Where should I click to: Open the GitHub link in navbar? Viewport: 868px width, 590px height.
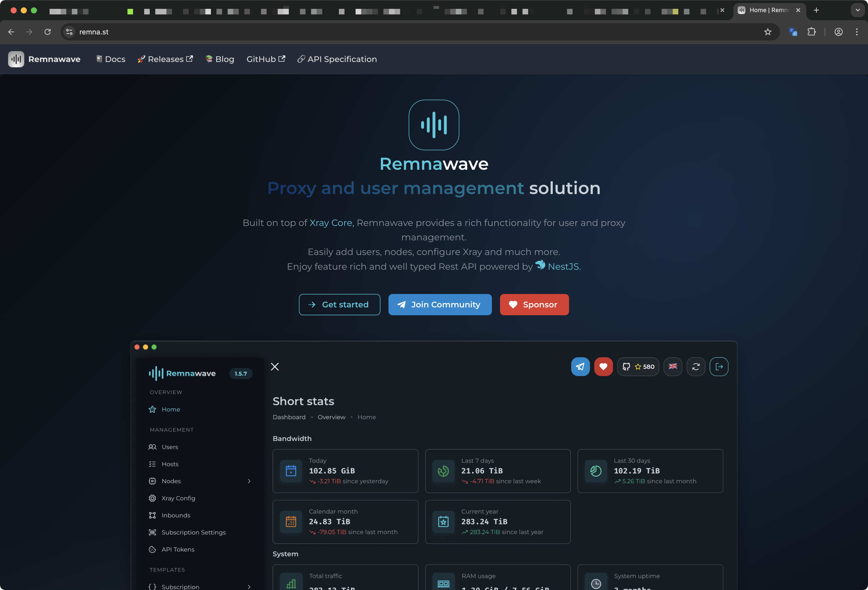coord(266,59)
